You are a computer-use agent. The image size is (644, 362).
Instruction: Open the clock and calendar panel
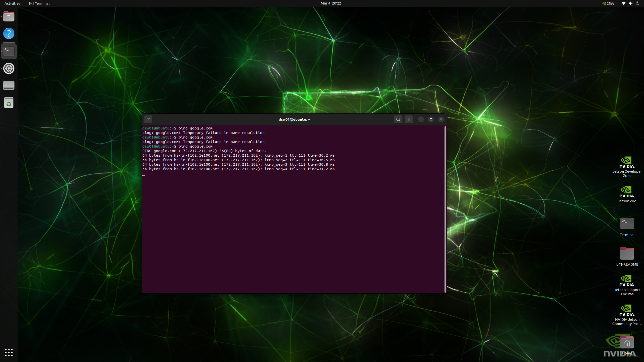pos(331,3)
